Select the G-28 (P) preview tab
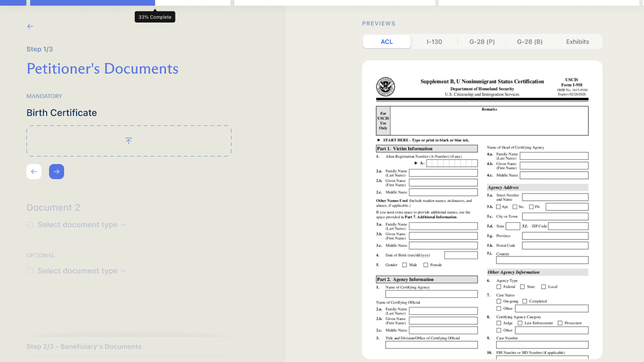The width and height of the screenshot is (644, 362). (x=482, y=41)
